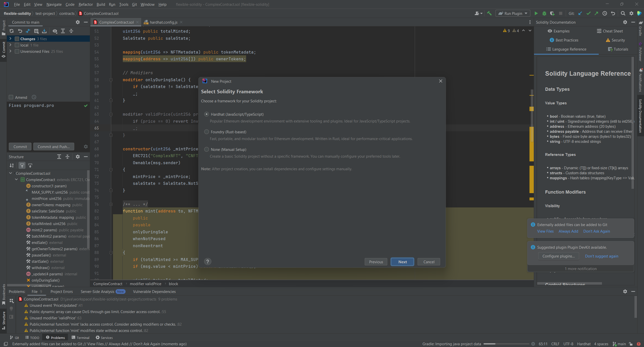Viewport: 644px width, 347px height.
Task: Click the Rollback icon in Commit toolbar
Action: [20, 31]
